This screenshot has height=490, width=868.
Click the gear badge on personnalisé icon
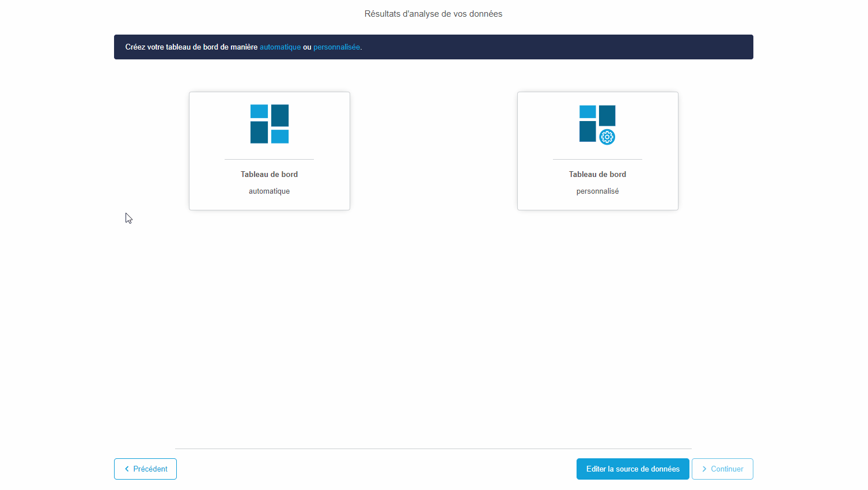pyautogui.click(x=607, y=137)
